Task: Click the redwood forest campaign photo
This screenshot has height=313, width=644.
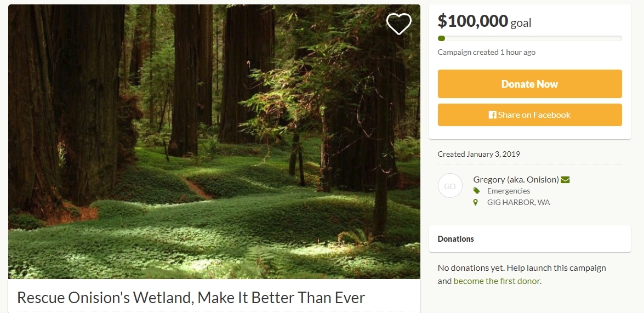Action: (x=214, y=142)
